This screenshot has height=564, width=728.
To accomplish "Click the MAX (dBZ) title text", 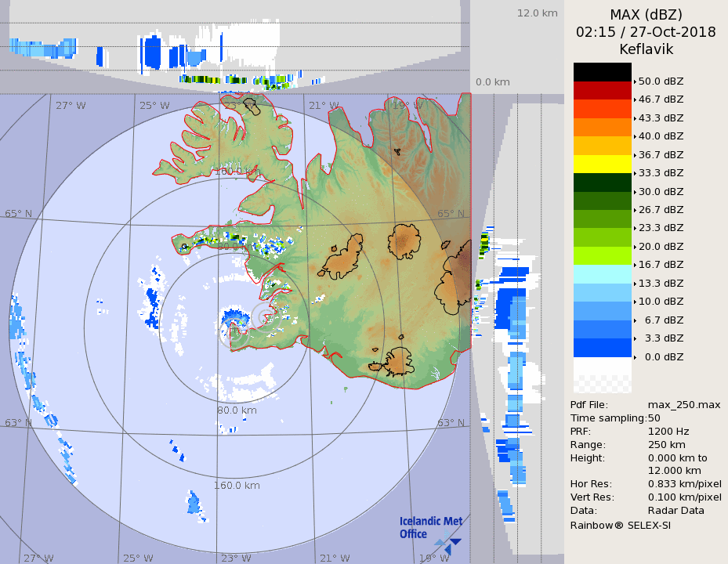I will coord(646,15).
